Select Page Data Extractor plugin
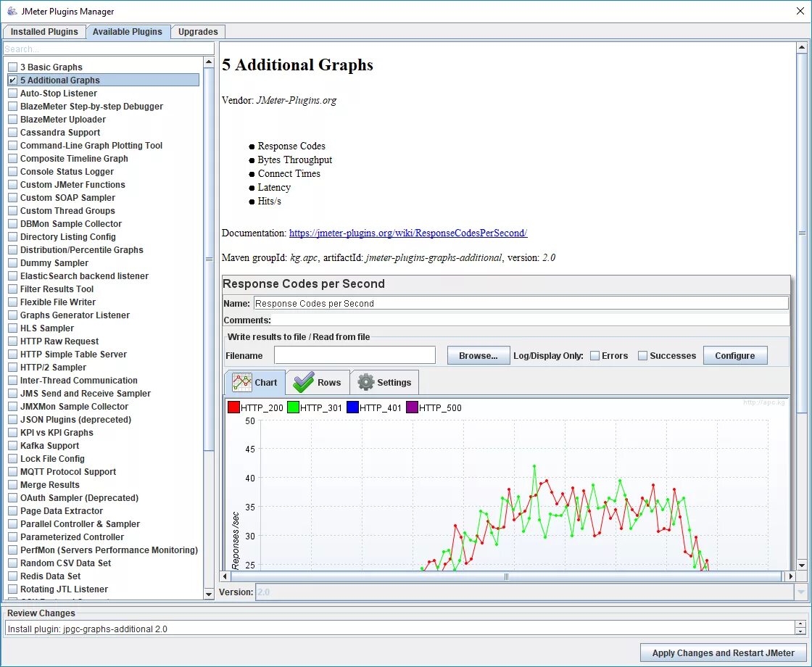Screen dimensions: 812x667 (62, 510)
